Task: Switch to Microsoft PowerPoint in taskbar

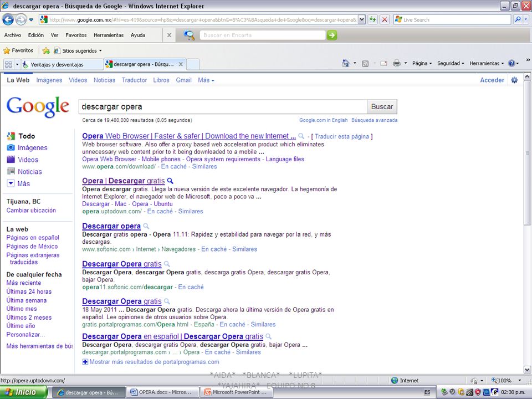Action: (x=236, y=392)
